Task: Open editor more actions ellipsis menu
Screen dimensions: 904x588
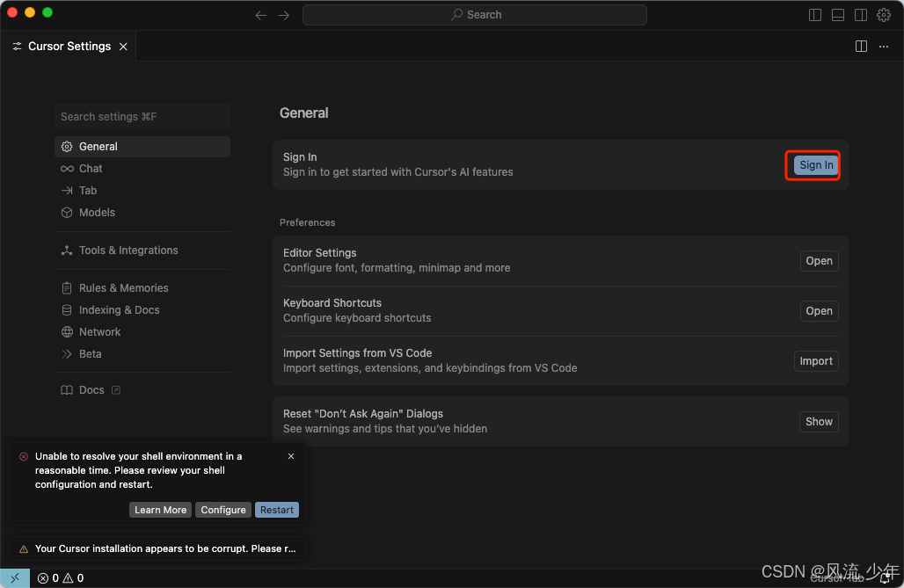Action: [884, 46]
